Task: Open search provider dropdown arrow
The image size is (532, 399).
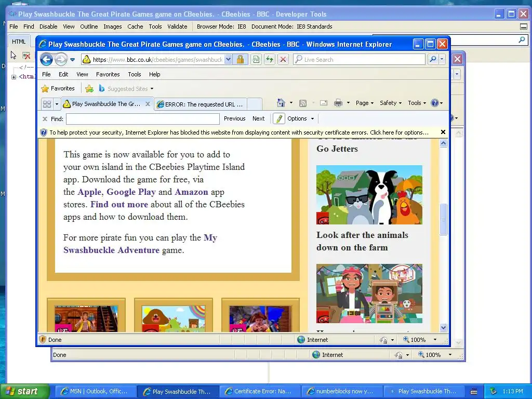Action: (442, 59)
